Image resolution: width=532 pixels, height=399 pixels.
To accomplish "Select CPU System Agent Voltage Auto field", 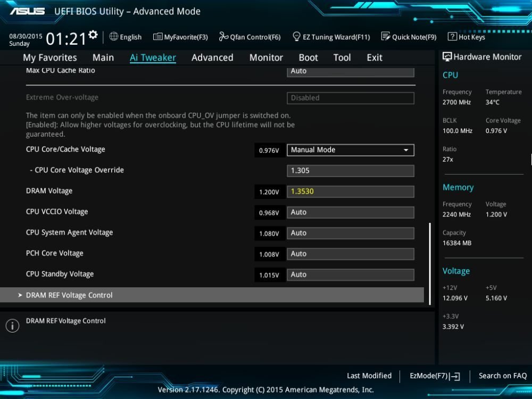I will pyautogui.click(x=351, y=233).
